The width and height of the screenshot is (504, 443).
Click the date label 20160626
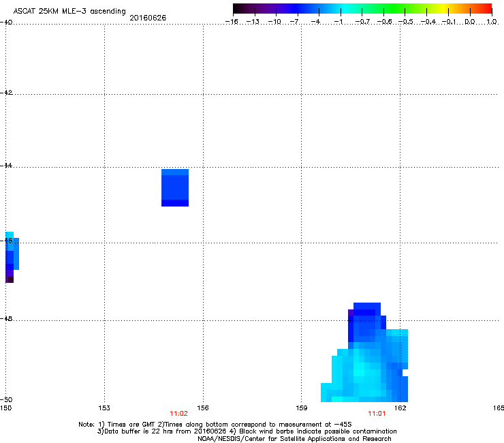148,18
